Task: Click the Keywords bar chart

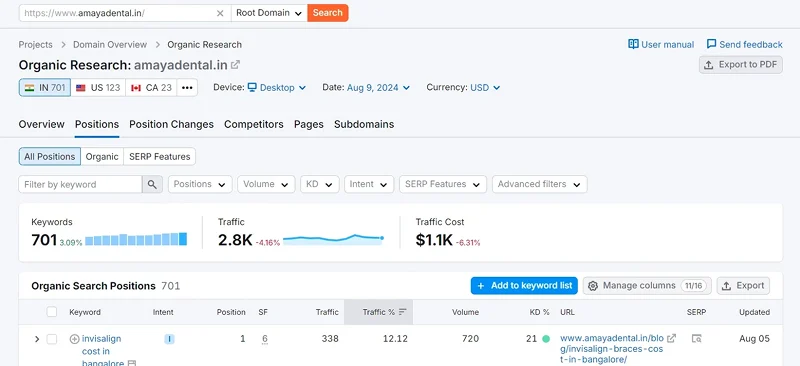Action: pyautogui.click(x=136, y=239)
